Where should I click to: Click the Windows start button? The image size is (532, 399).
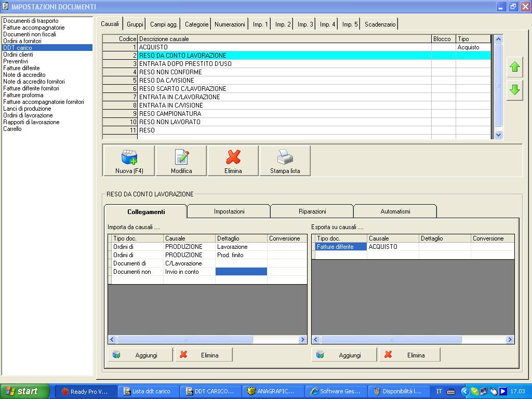(25, 391)
